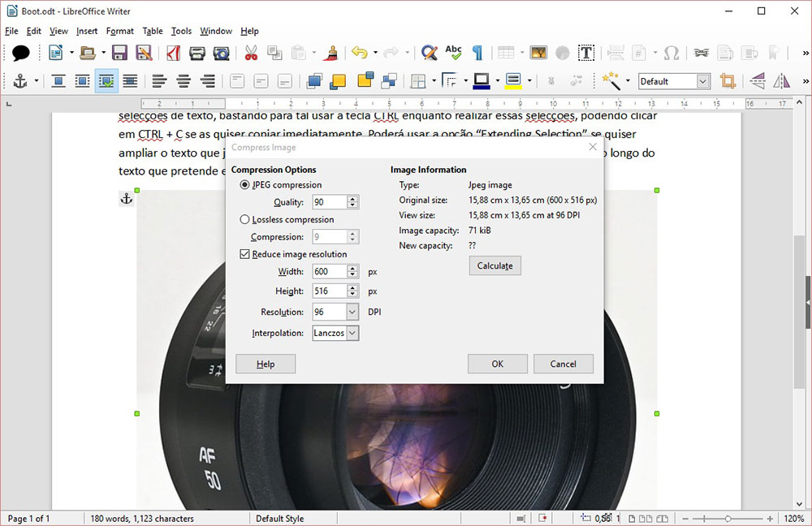This screenshot has width=812, height=526.
Task: Expand the Borders dropdown arrow
Action: point(434,81)
